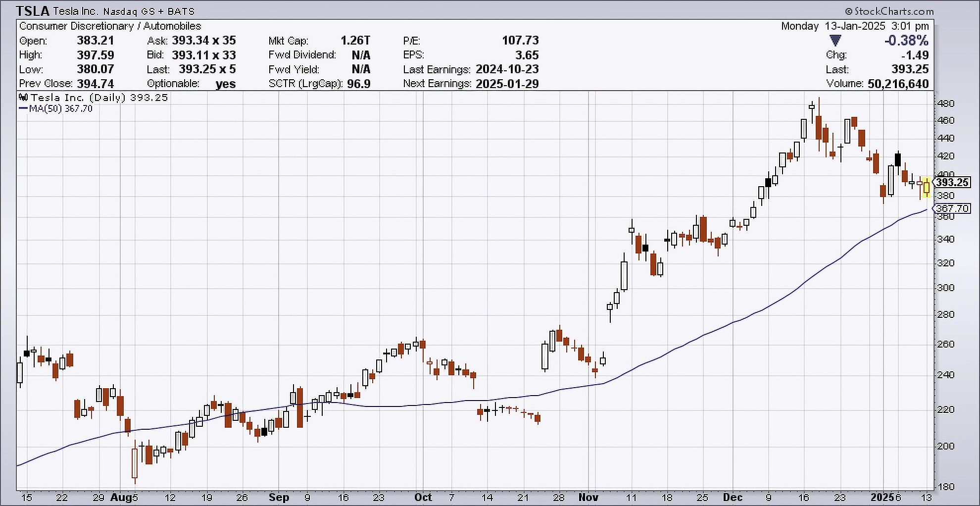Click the P/E value 107.73
The image size is (980, 506).
pos(520,41)
